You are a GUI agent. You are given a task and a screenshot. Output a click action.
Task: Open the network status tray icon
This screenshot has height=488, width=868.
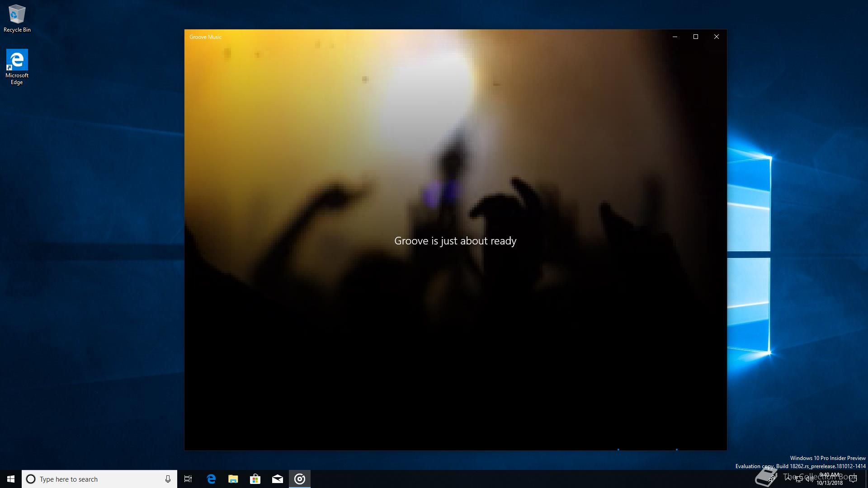tap(799, 479)
